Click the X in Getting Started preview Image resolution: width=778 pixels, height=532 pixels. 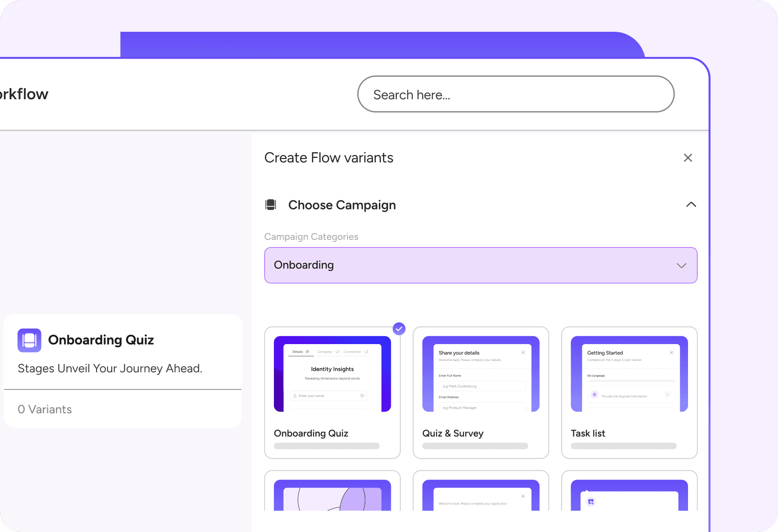click(x=671, y=352)
